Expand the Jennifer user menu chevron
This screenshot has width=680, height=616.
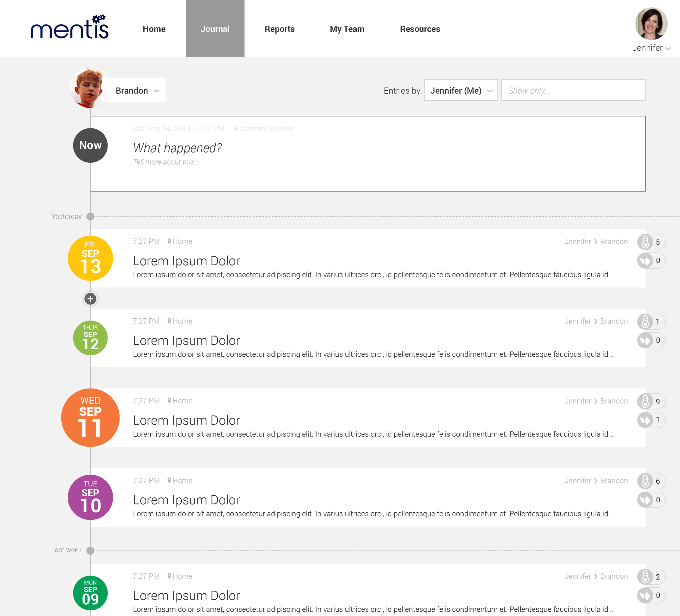[x=668, y=49]
